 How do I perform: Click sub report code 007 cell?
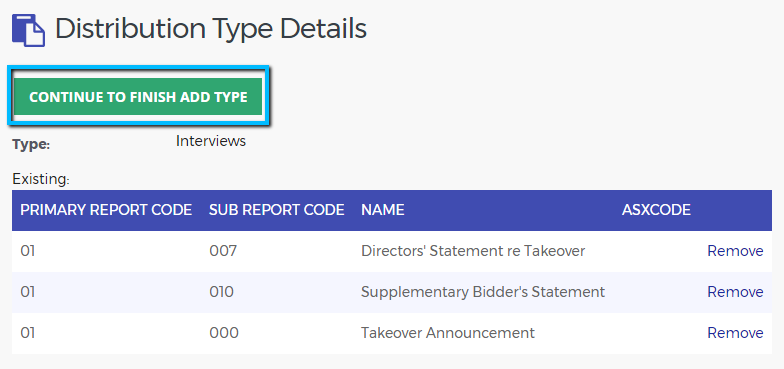point(223,250)
